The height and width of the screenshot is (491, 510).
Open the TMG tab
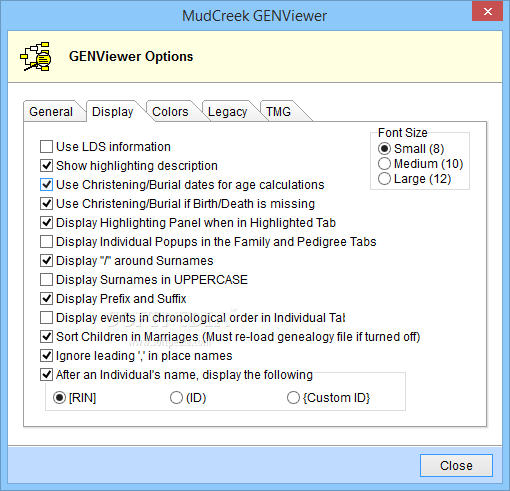point(278,112)
